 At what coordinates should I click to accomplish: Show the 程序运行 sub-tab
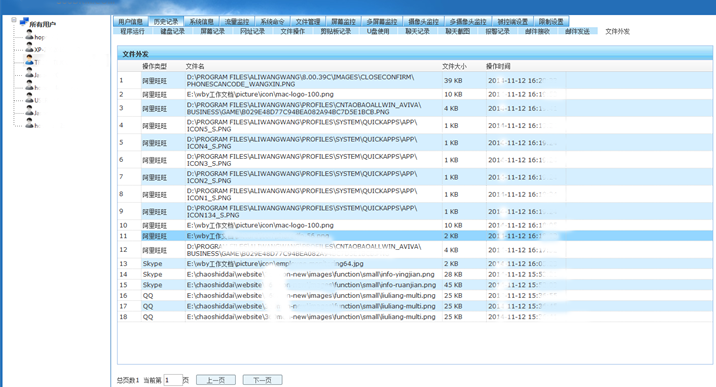point(132,31)
